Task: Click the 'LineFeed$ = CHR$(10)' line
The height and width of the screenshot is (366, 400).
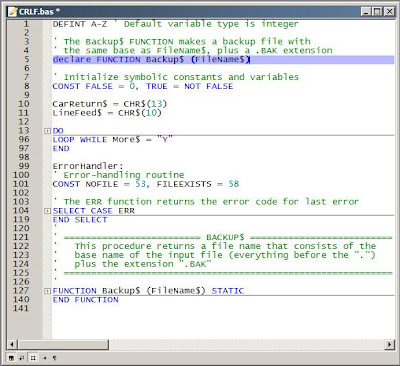Action: click(x=107, y=113)
